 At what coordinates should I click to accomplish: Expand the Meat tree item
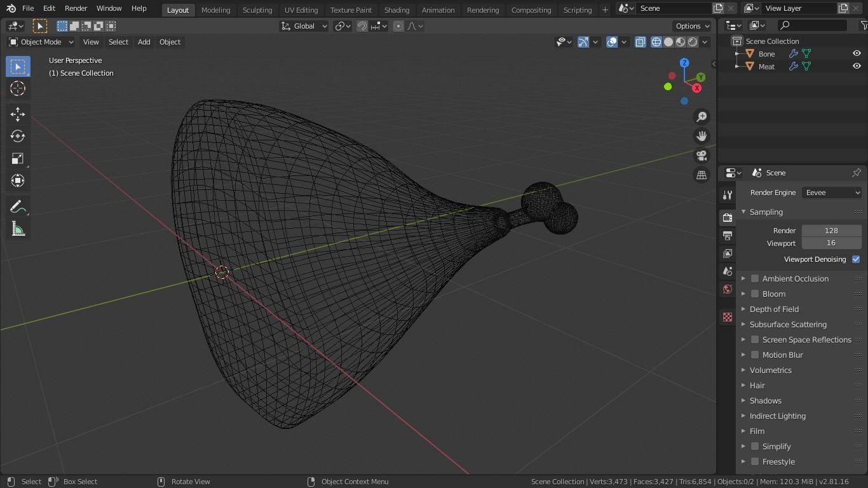737,67
